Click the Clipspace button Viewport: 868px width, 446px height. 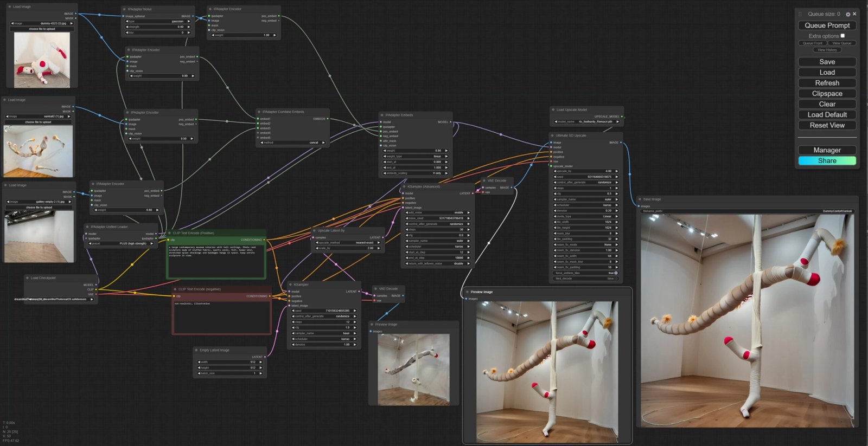coord(827,93)
